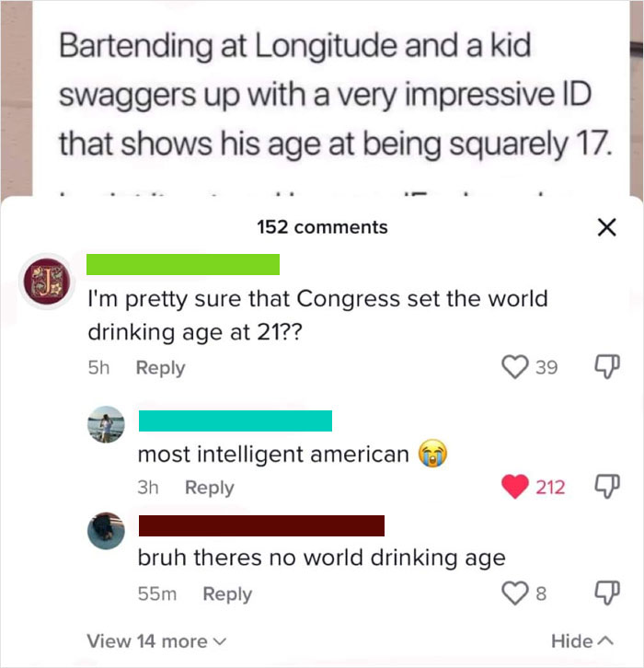This screenshot has height=668, width=644.
Task: Open the red J profile avatar
Action: coord(47,282)
